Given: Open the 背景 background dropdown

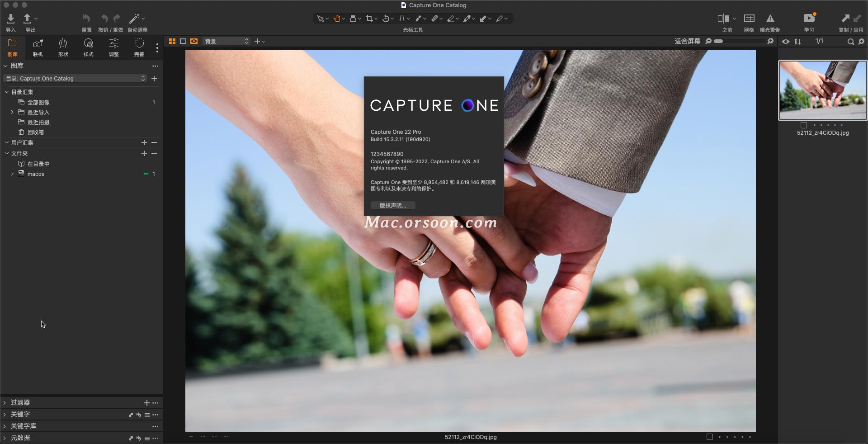Looking at the screenshot, I should point(226,41).
